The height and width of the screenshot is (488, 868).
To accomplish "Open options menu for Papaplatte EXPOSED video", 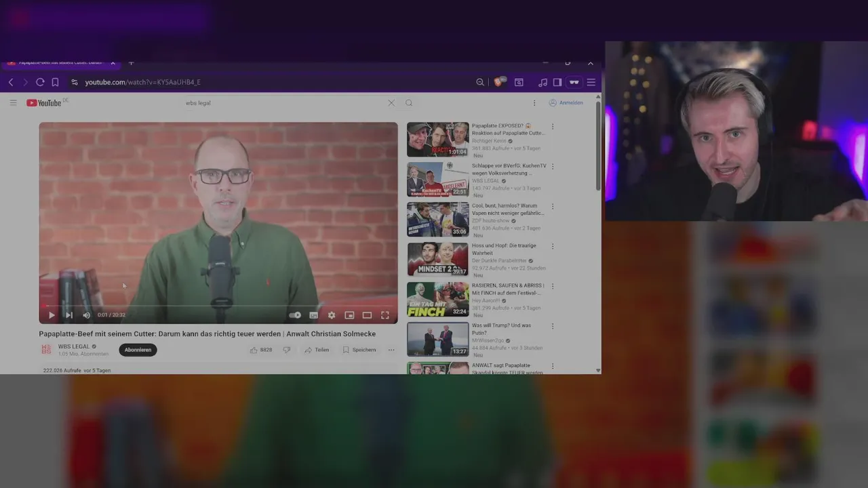I will click(x=553, y=127).
